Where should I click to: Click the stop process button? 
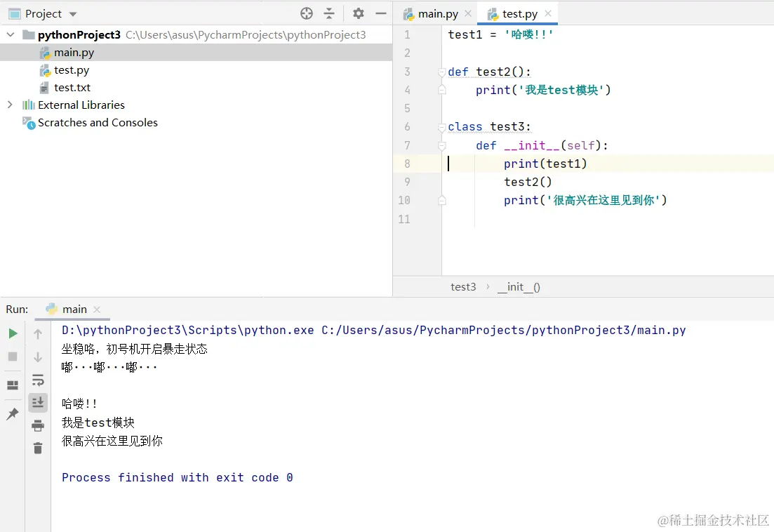13,357
